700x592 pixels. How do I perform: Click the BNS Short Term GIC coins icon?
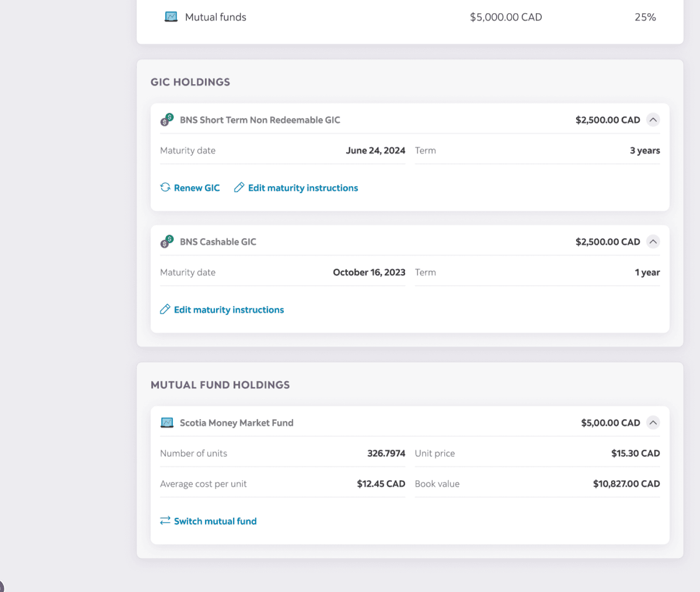pos(167,120)
